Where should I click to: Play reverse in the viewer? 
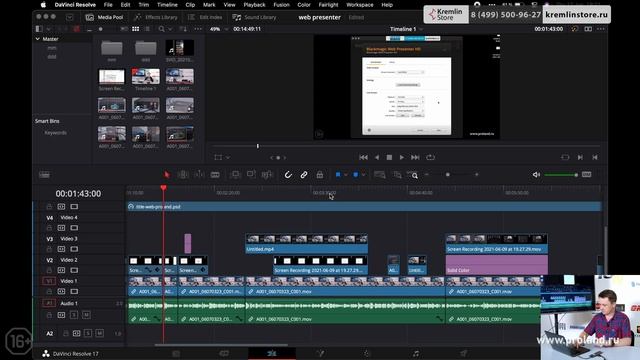[377, 157]
